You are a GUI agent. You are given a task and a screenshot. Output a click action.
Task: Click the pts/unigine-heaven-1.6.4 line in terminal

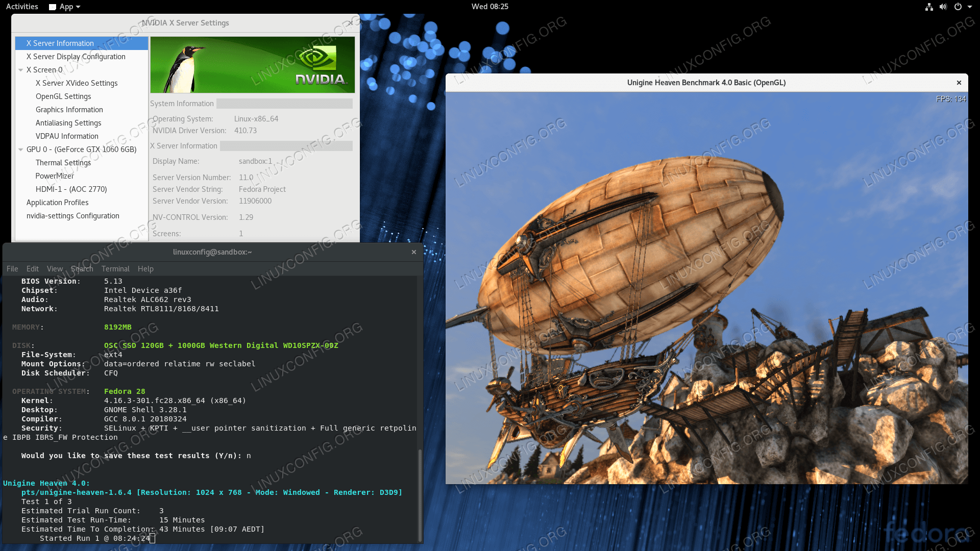(212, 492)
